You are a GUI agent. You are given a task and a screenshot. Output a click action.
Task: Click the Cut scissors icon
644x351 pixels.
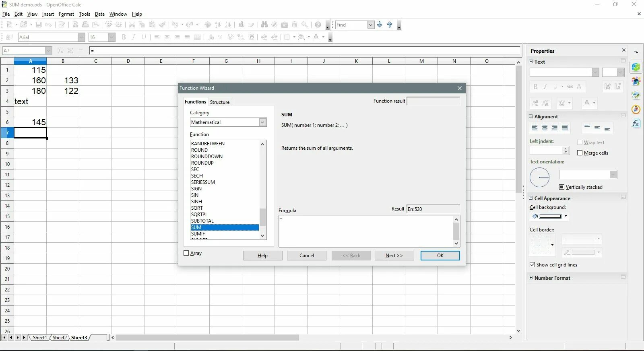[132, 25]
